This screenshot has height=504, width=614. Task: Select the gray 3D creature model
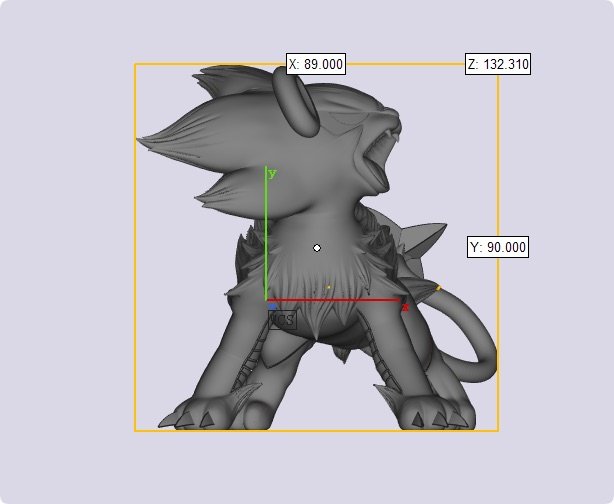[x=317, y=247]
